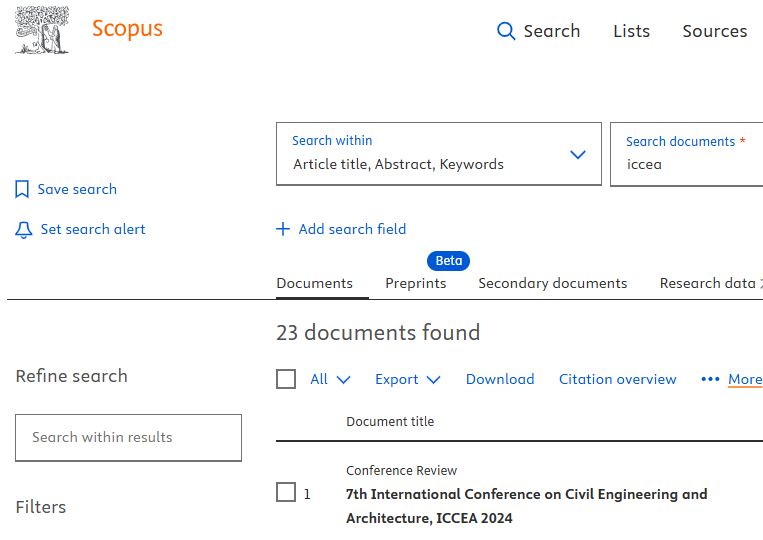
Task: Click the Document title column header
Action: (390, 421)
